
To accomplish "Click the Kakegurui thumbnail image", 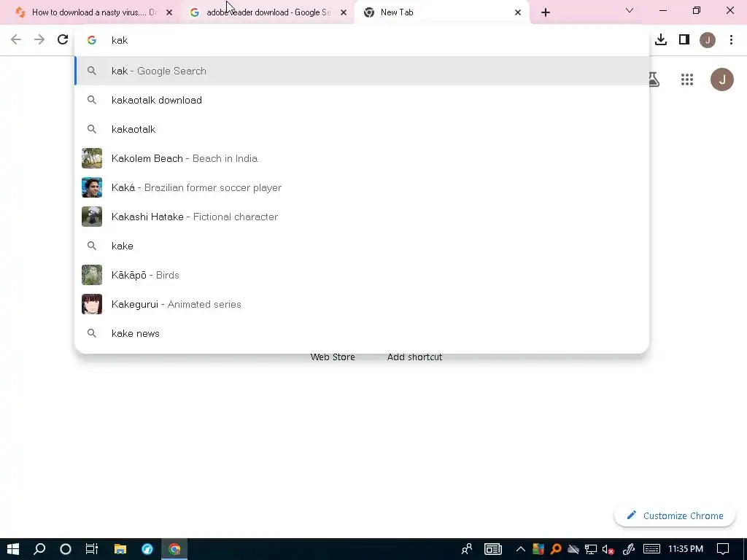I will click(x=92, y=304).
